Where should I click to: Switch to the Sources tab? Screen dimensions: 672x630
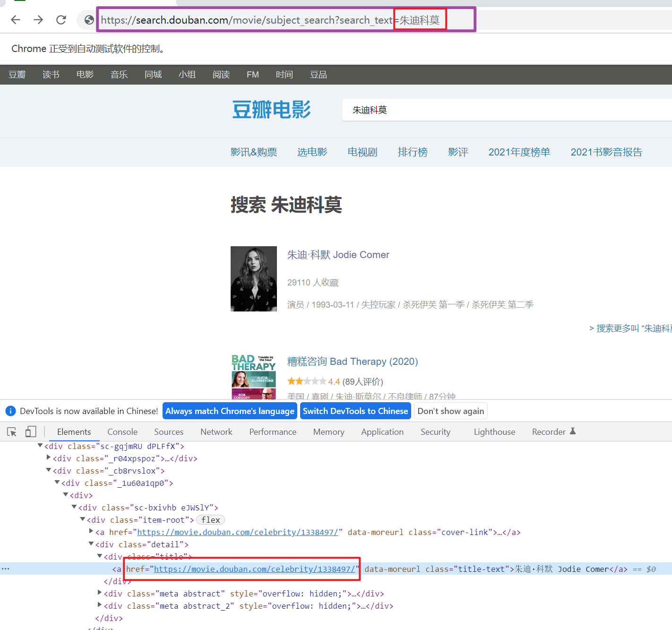(x=169, y=432)
